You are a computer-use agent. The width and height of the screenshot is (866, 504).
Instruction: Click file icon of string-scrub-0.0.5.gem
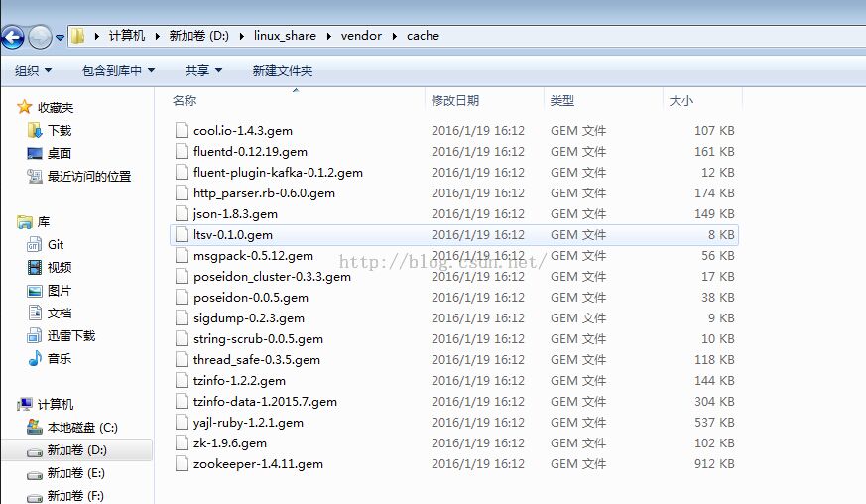[x=182, y=338]
